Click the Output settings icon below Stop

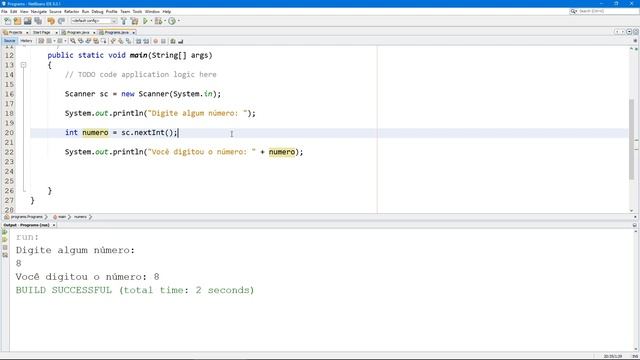(x=5, y=255)
